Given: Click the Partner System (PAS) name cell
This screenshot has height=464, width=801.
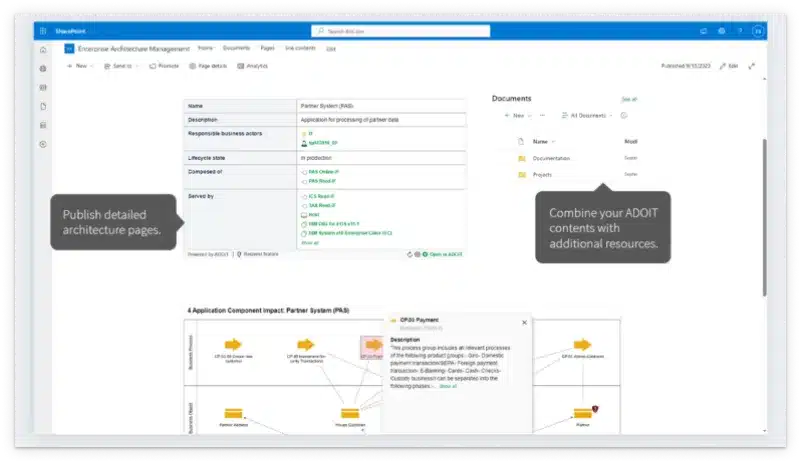Looking at the screenshot, I should (381, 106).
